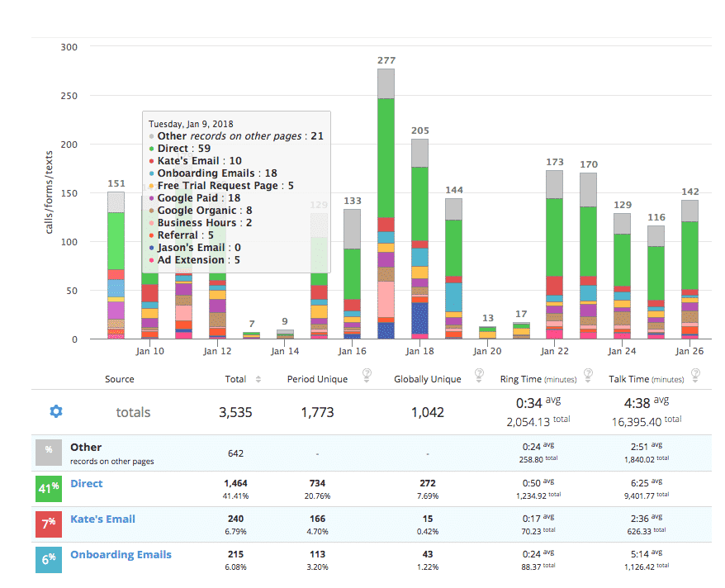Click the help icon for Talk Time

(x=695, y=374)
